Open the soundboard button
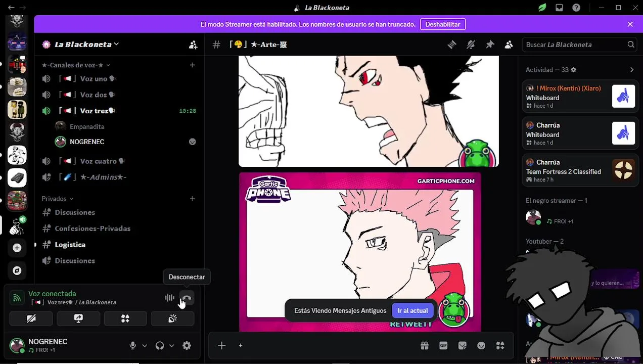 (x=172, y=318)
